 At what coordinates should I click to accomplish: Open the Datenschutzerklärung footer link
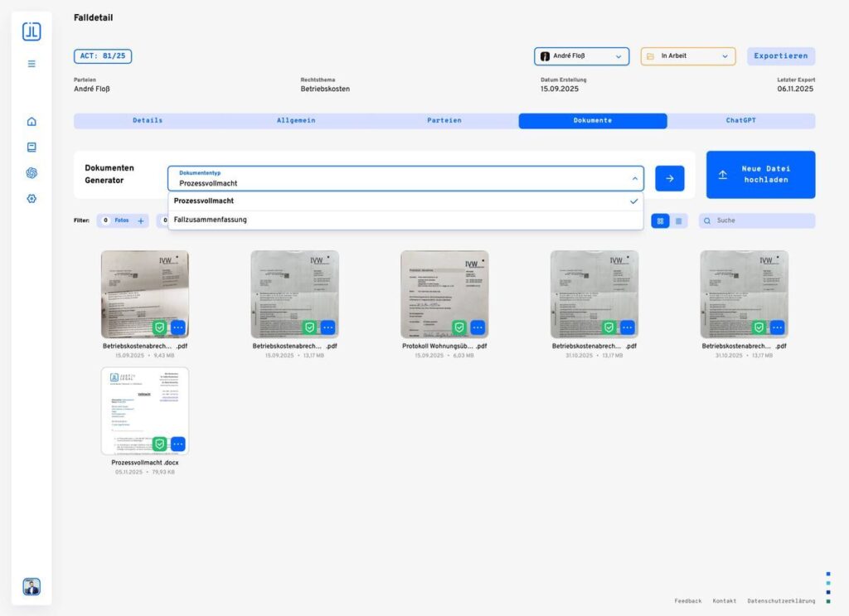[x=781, y=600]
